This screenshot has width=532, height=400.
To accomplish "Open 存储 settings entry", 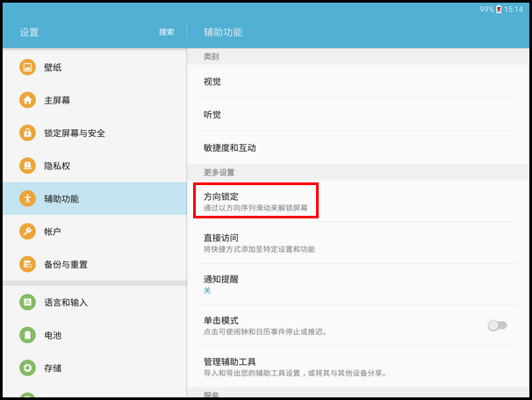I will click(95, 368).
